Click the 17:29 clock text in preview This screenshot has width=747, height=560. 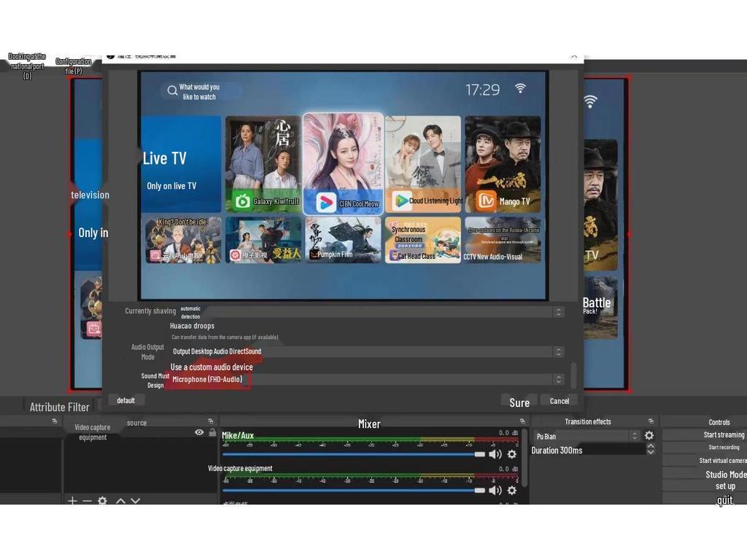pos(483,90)
